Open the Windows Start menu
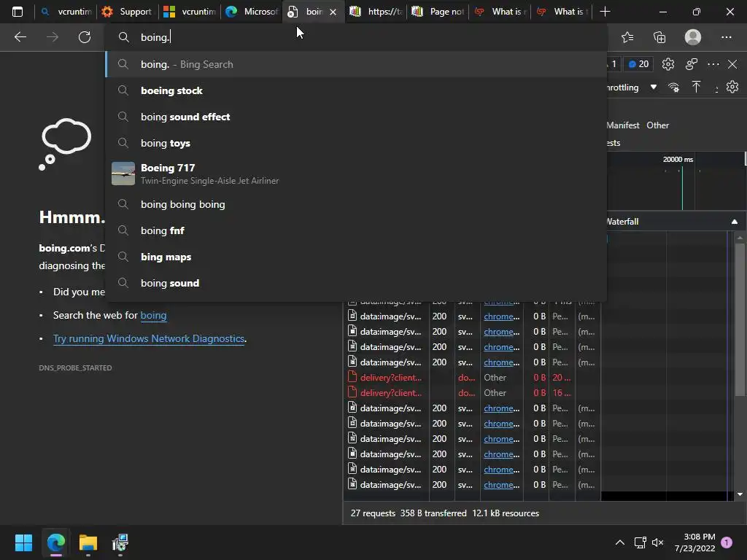747x560 pixels. pos(23,542)
